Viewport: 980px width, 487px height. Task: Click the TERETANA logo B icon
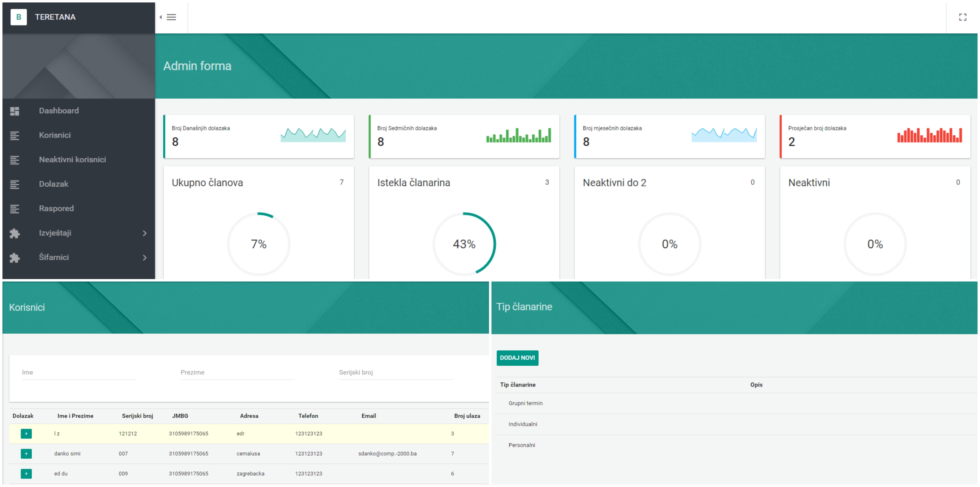coord(18,17)
